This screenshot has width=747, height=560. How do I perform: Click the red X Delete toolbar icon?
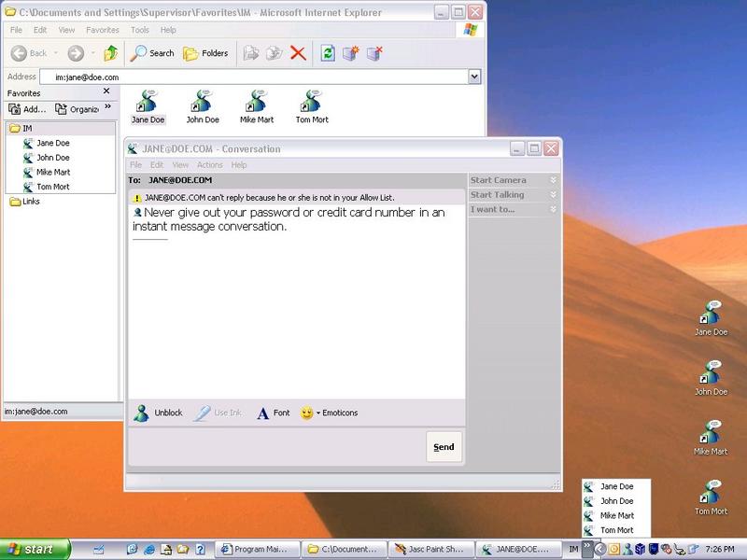298,53
